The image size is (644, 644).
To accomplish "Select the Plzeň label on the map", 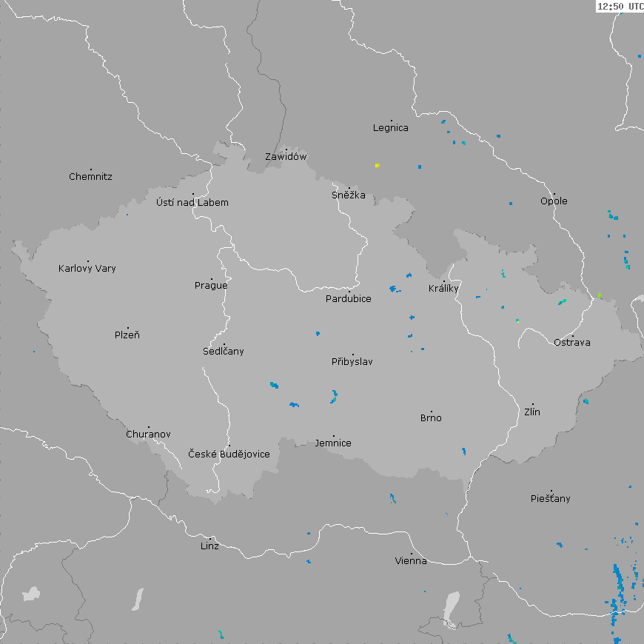I will [127, 335].
